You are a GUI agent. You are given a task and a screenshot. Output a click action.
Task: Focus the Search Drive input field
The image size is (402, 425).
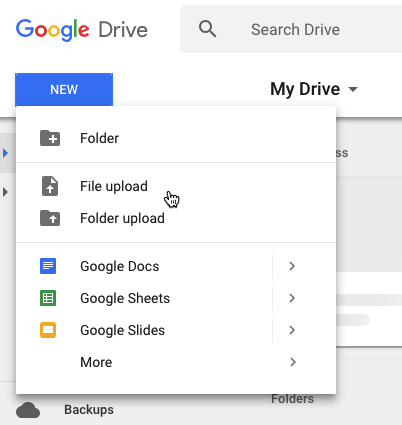click(295, 29)
